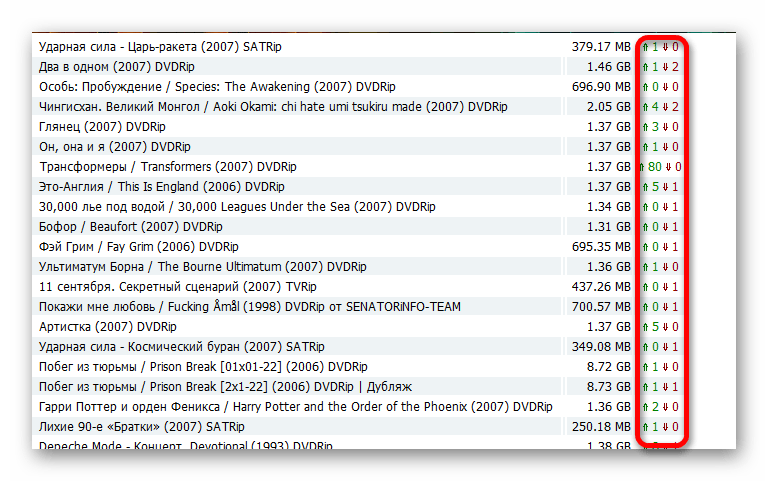Open Prison Break [01x01-22] (2006) DVDRip
This screenshot has width=768, height=481.
point(203,367)
